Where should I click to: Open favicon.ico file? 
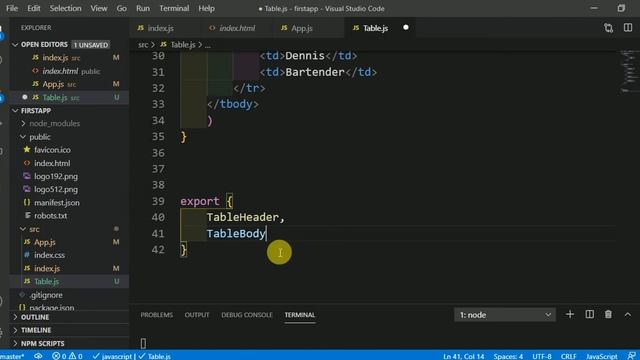pos(52,150)
